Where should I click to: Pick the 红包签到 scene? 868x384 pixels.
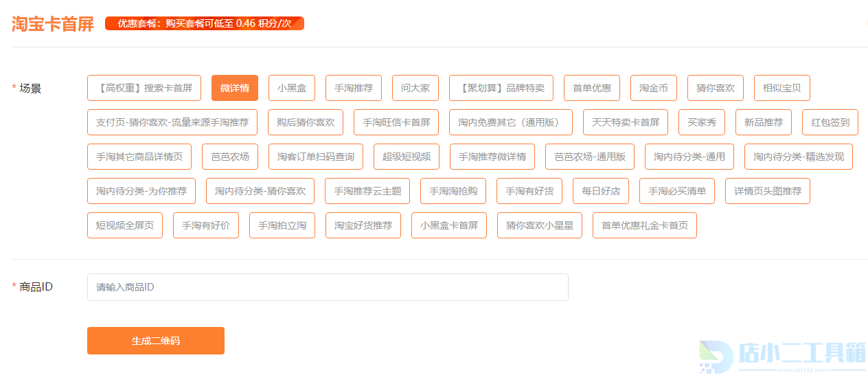click(x=830, y=122)
